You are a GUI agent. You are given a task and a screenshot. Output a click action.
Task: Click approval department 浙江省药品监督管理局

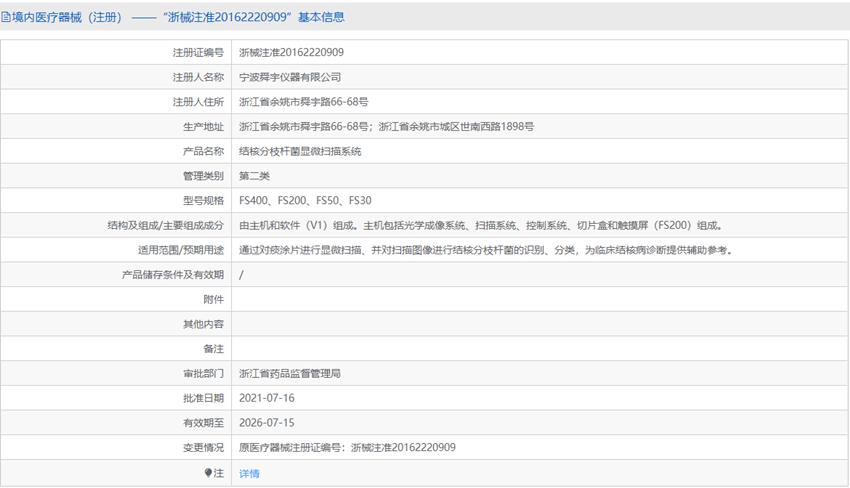[290, 374]
